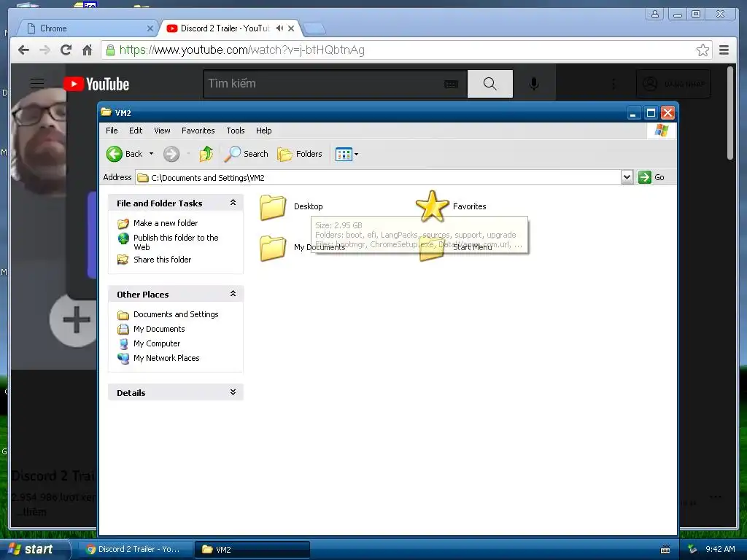The height and width of the screenshot is (560, 747).
Task: Click the Windows flag logo in Explorer
Action: (x=661, y=131)
